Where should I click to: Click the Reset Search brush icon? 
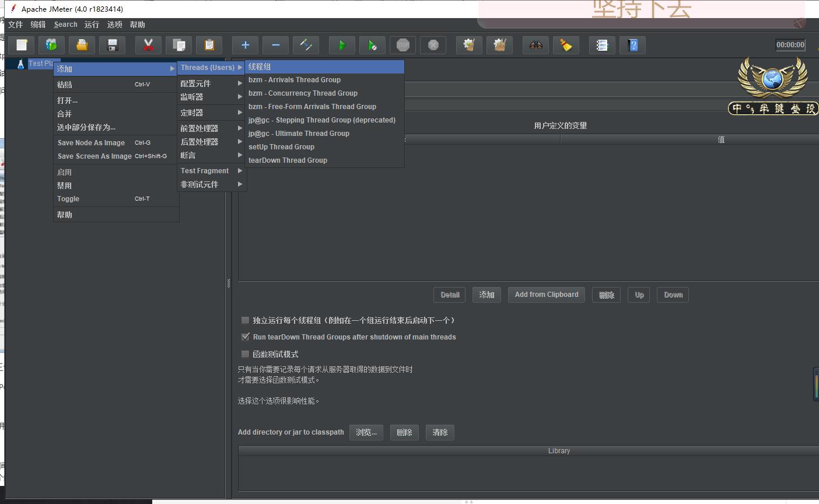(x=566, y=45)
